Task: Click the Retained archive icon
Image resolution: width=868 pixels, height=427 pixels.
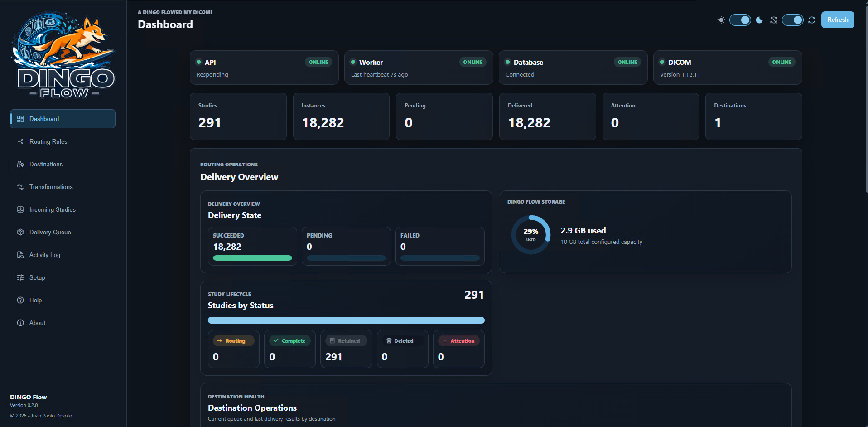Action: (x=333, y=341)
